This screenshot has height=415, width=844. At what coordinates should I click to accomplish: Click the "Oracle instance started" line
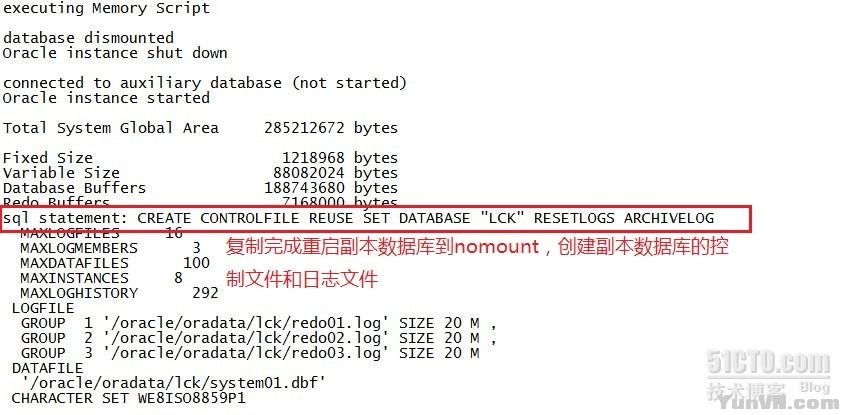(x=106, y=98)
